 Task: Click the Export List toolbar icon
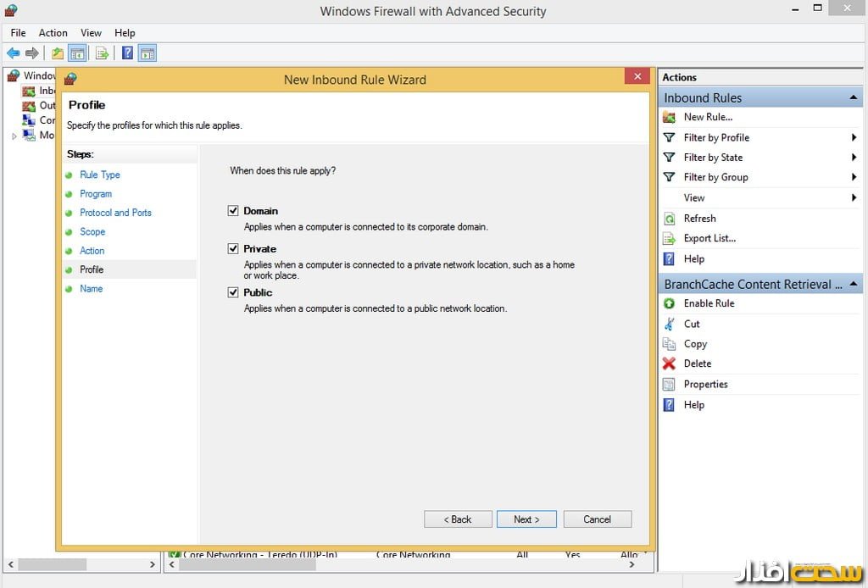102,53
